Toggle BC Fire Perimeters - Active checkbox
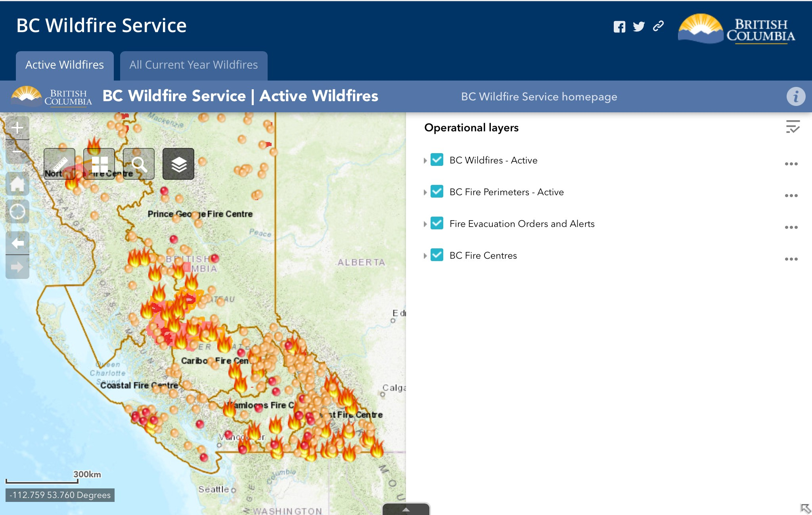 [437, 192]
